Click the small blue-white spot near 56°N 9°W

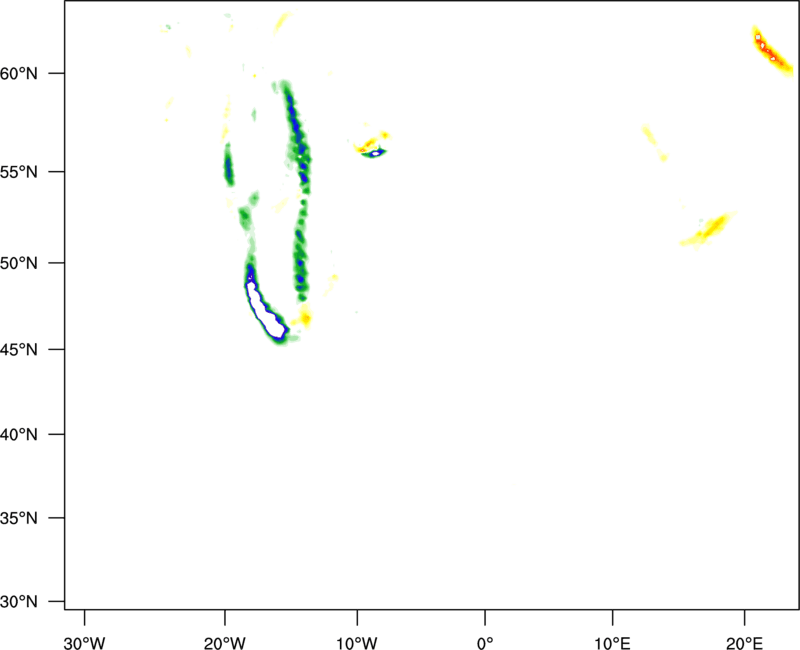[x=376, y=153]
